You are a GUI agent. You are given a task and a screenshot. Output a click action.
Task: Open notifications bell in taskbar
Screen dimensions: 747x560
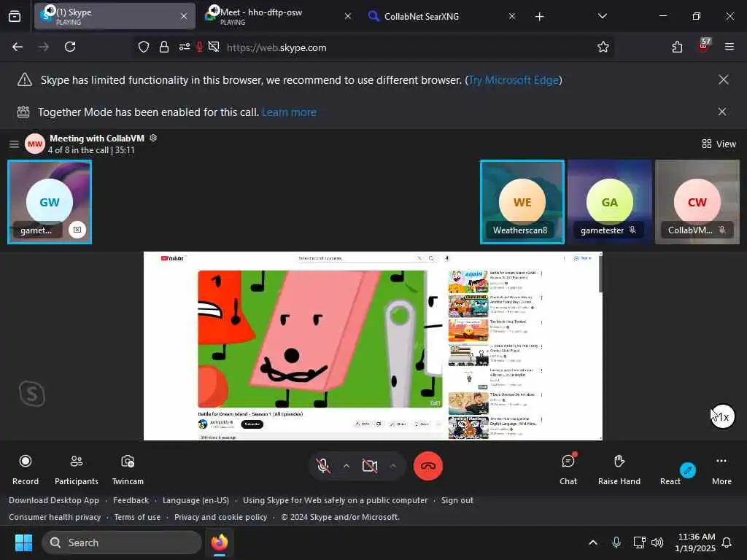pyautogui.click(x=727, y=542)
